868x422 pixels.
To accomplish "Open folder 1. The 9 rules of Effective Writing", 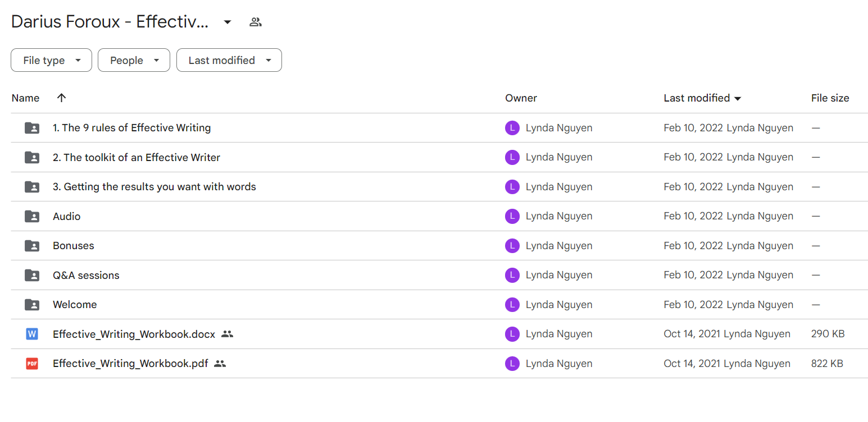I will 132,128.
